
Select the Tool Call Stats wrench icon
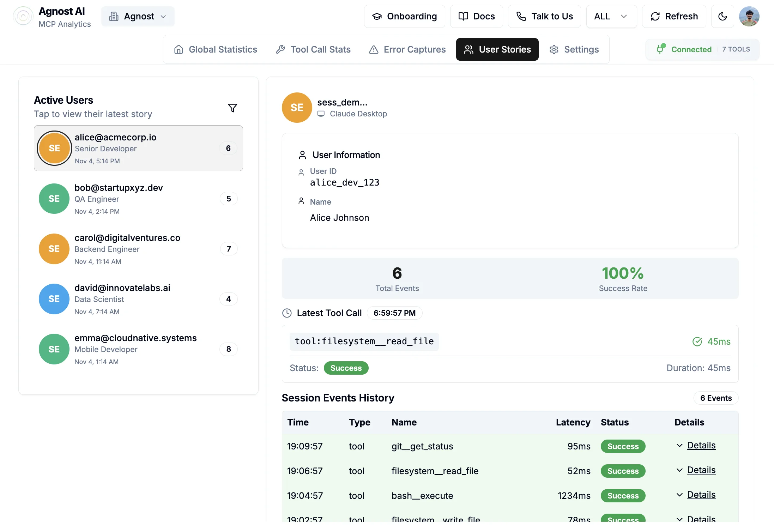click(x=280, y=49)
